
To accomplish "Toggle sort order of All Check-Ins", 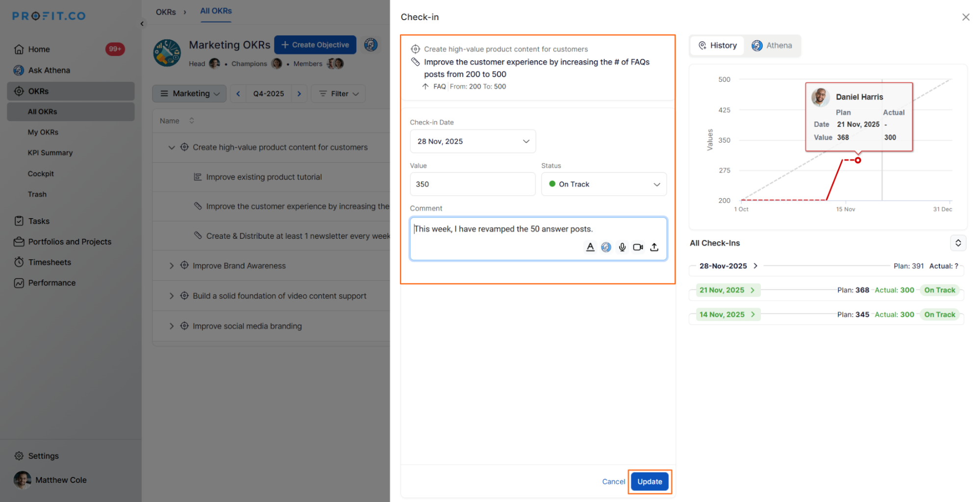I will pos(958,243).
